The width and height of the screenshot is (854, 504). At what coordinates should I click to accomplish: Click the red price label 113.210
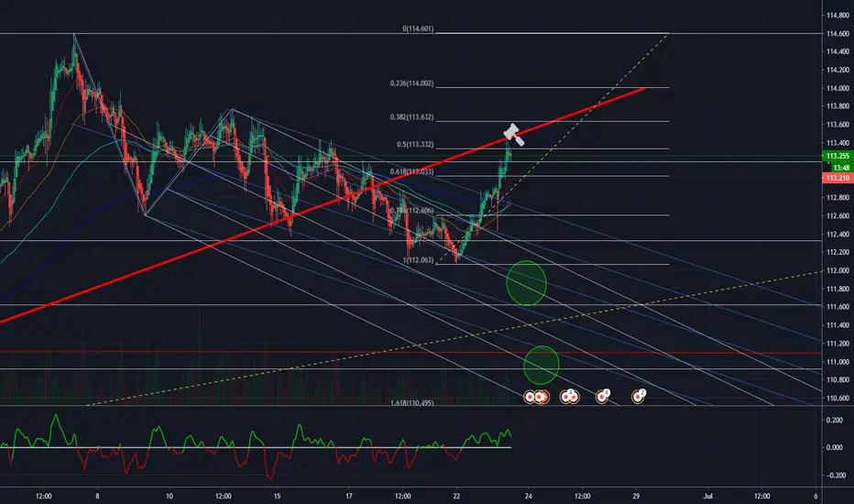pyautogui.click(x=838, y=178)
